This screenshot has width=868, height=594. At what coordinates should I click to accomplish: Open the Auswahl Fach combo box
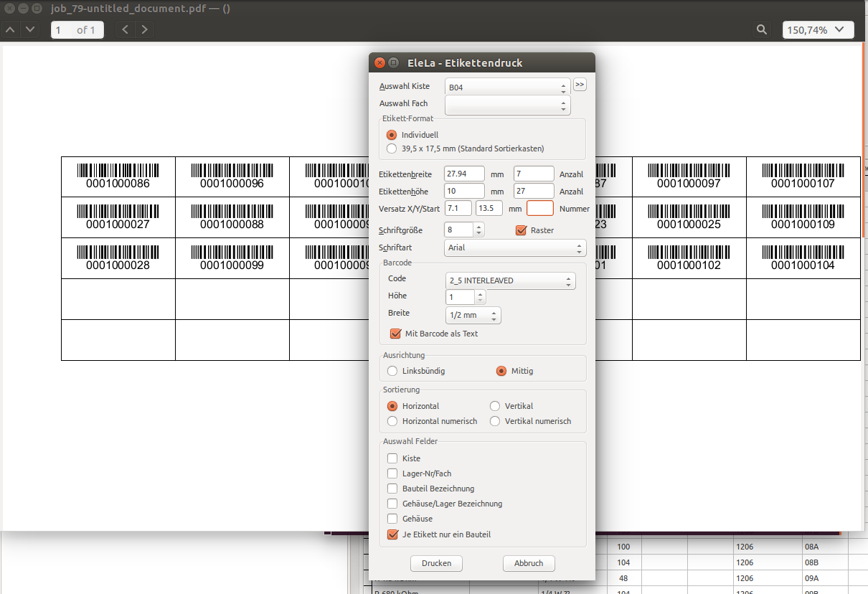(507, 105)
